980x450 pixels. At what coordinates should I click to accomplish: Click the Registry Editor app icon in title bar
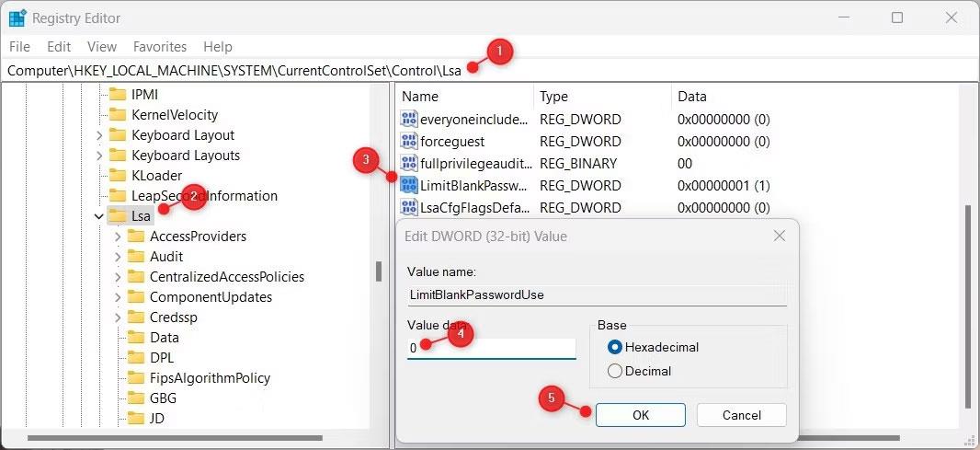17,18
